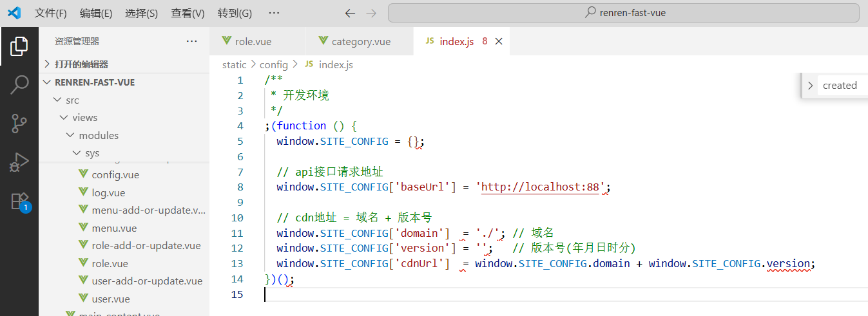This screenshot has height=316, width=868.
Task: Click the JS icon in the breadcrumb
Action: [x=309, y=64]
